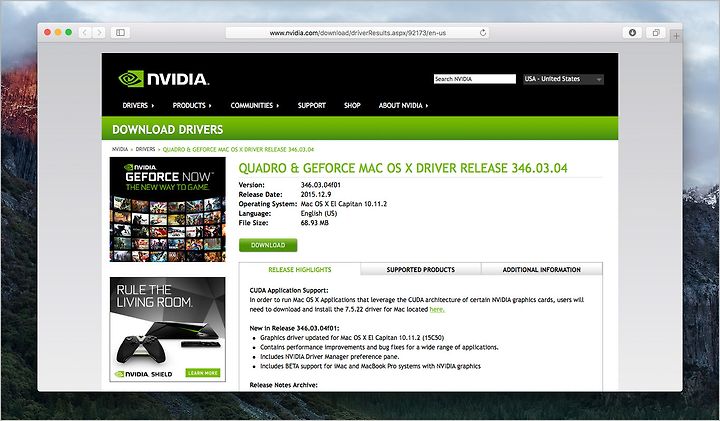The image size is (720, 421).
Task: Toggle the Safari sidebar button
Action: (120, 32)
